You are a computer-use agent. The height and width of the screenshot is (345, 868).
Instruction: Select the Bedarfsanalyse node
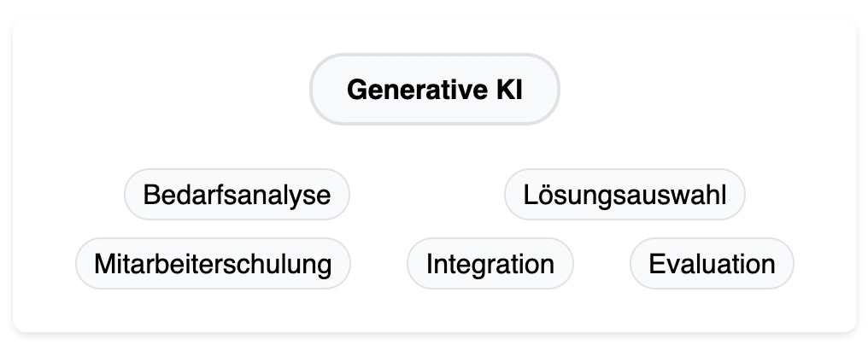pyautogui.click(x=237, y=195)
